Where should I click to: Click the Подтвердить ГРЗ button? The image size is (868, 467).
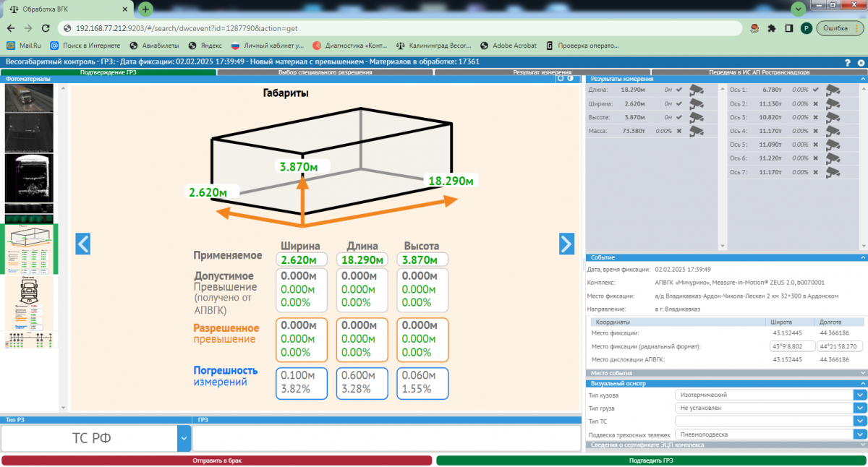tap(650, 460)
